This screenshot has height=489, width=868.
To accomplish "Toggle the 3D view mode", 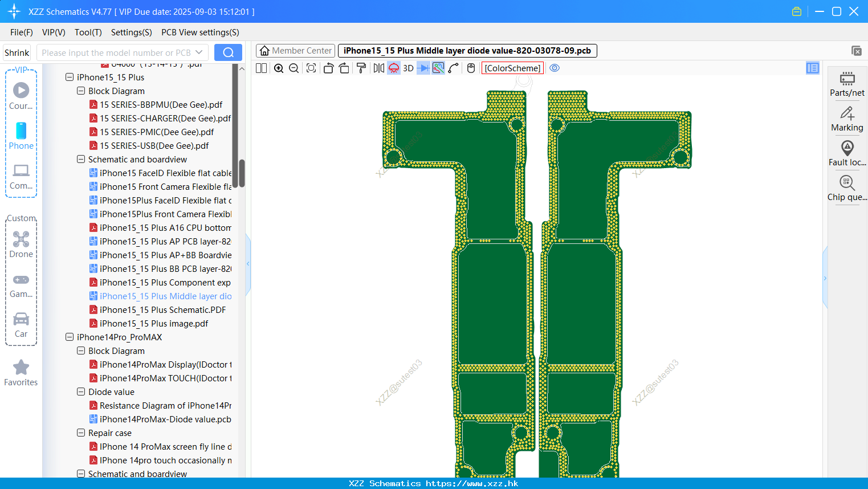I will click(x=408, y=68).
